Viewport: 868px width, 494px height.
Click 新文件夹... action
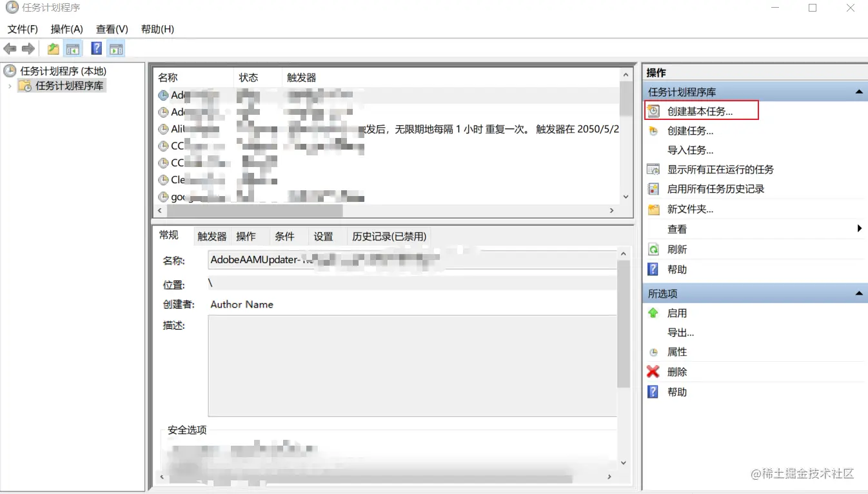click(x=691, y=210)
